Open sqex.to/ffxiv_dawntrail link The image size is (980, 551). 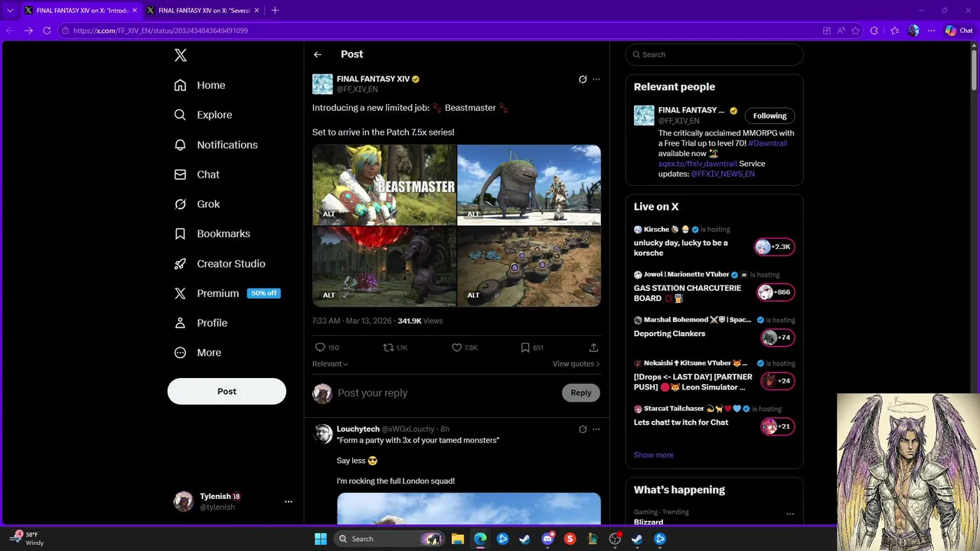click(x=697, y=164)
